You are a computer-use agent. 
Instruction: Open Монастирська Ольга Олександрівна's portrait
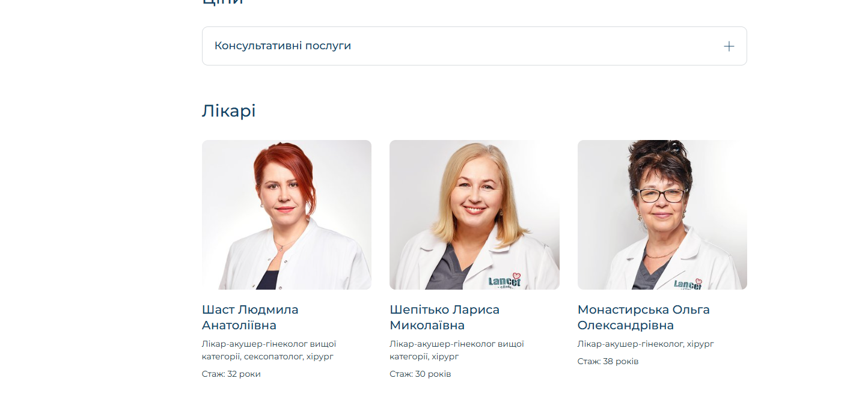[x=662, y=215]
